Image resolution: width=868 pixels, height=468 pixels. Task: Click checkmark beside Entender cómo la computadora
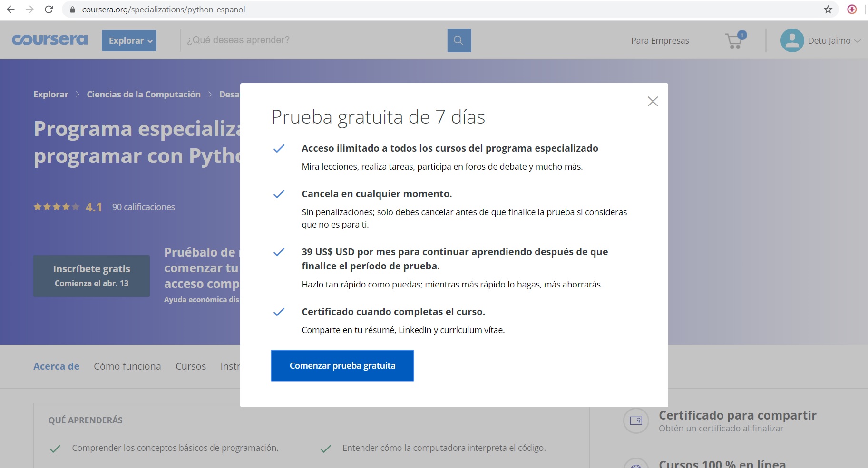click(326, 449)
